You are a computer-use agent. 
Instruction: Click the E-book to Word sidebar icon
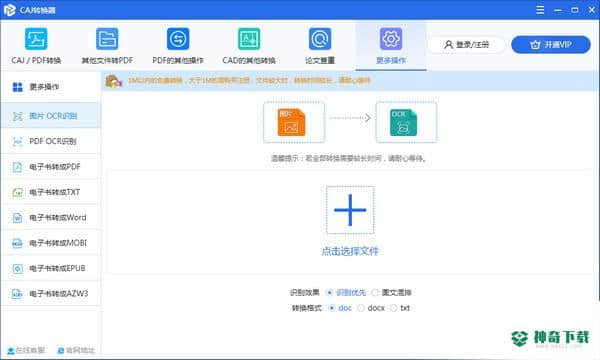[x=18, y=218]
